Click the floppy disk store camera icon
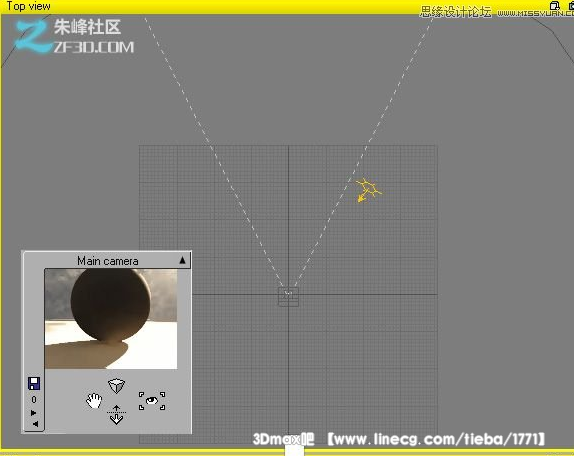Screen dimensions: 574x456 click(34, 383)
